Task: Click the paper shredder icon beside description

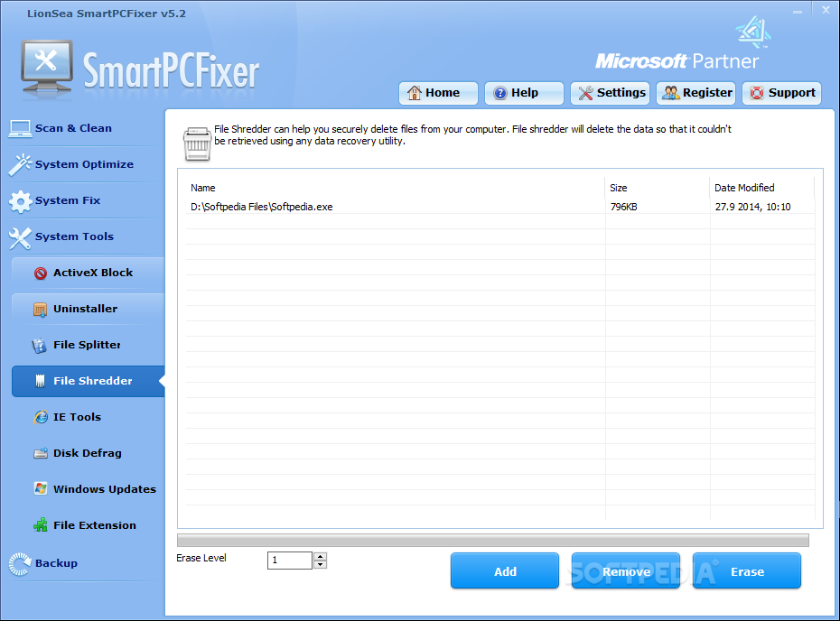Action: click(x=197, y=144)
